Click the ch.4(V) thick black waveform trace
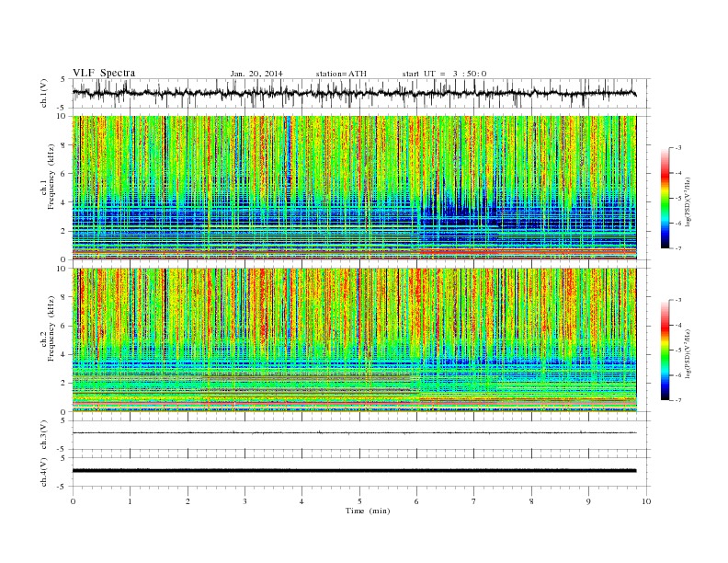The width and height of the screenshot is (728, 563). click(355, 471)
